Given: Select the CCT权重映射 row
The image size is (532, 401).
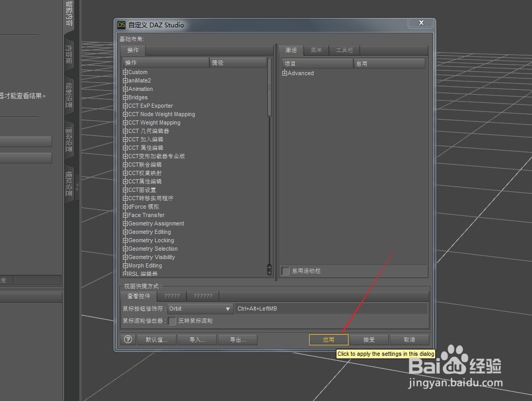Looking at the screenshot, I should coord(145,173).
